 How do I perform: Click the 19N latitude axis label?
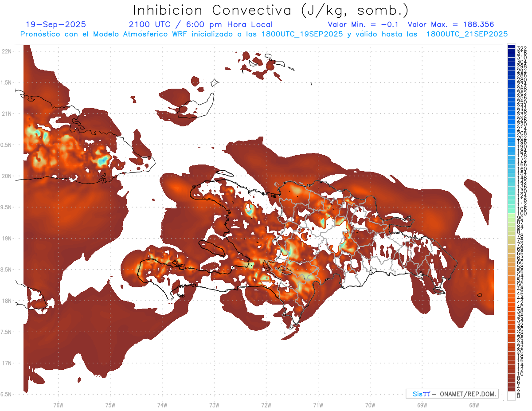[7, 239]
